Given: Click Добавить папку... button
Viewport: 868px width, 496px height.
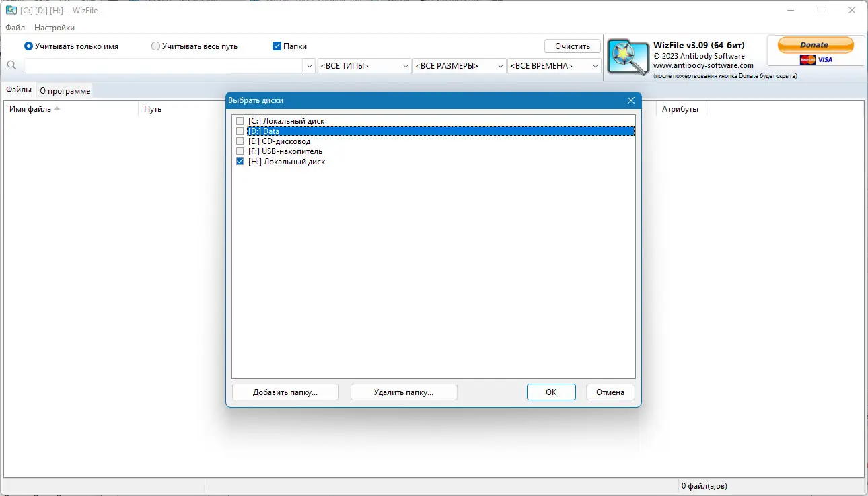Looking at the screenshot, I should [285, 392].
